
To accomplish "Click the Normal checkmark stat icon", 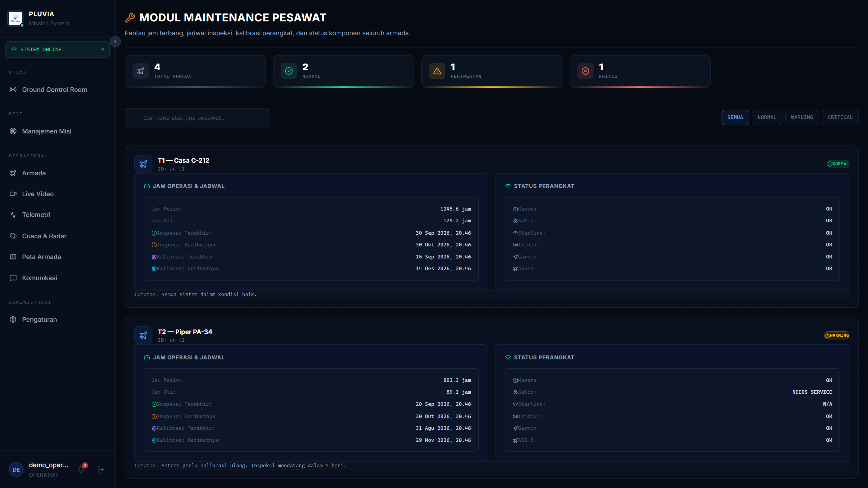I will tap(289, 71).
